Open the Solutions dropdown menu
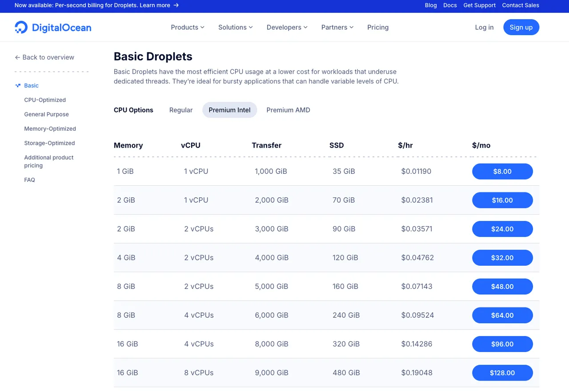The height and width of the screenshot is (392, 569). point(235,27)
